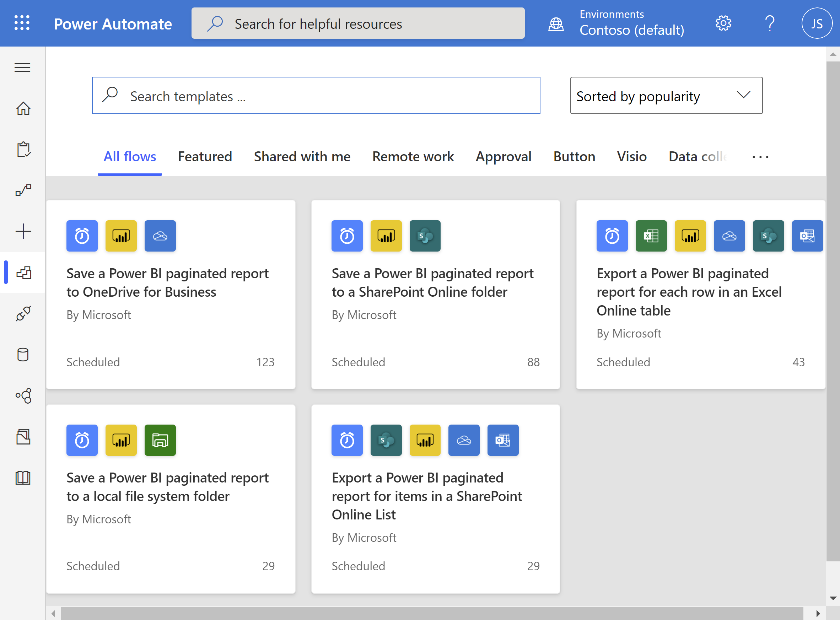Click the more options ellipsis menu
This screenshot has width=840, height=620.
coord(760,156)
